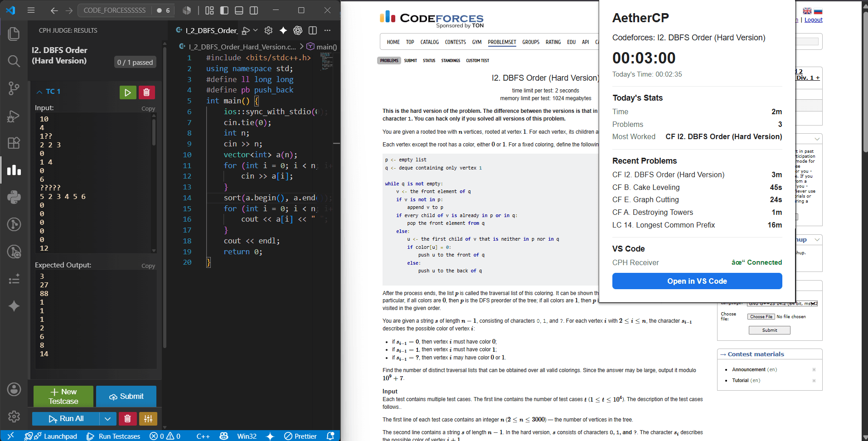
Task: Click New Testcase button
Action: point(63,396)
